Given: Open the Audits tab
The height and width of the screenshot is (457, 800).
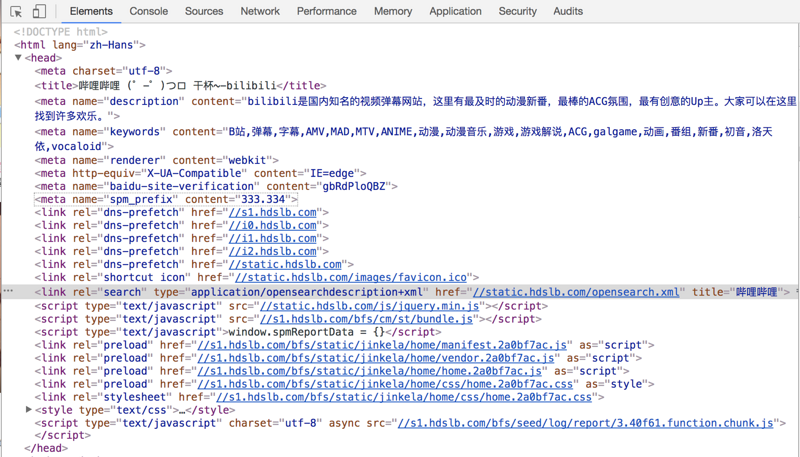Looking at the screenshot, I should click(x=568, y=11).
